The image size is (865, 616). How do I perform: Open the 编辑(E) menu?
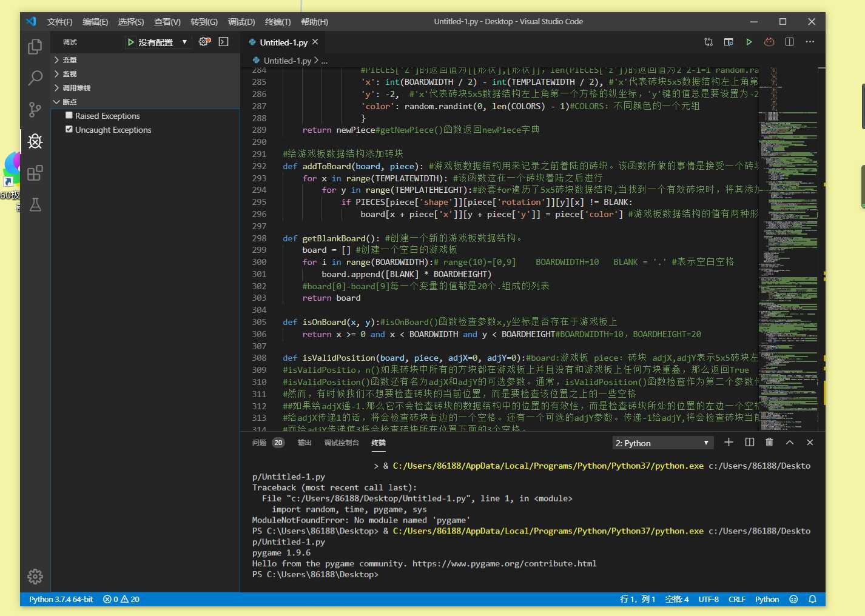coord(95,22)
